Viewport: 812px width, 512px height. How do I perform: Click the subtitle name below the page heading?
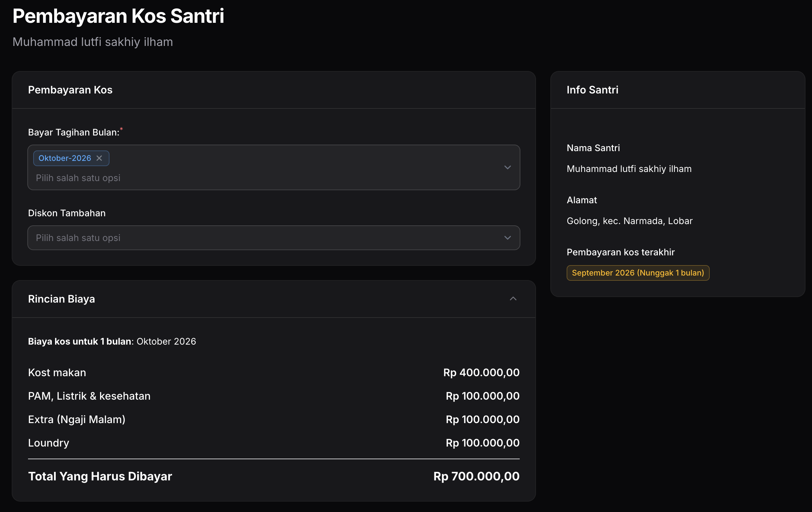tap(93, 42)
